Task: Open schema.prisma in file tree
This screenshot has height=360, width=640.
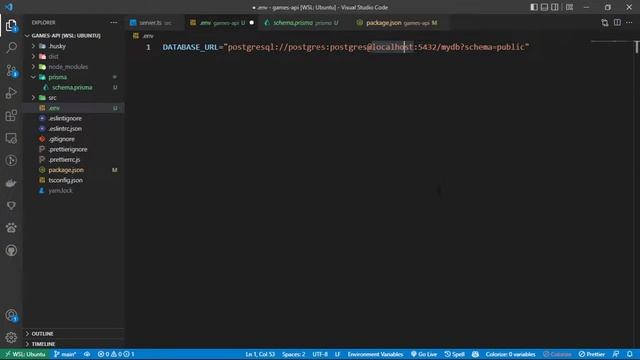Action: coord(73,87)
